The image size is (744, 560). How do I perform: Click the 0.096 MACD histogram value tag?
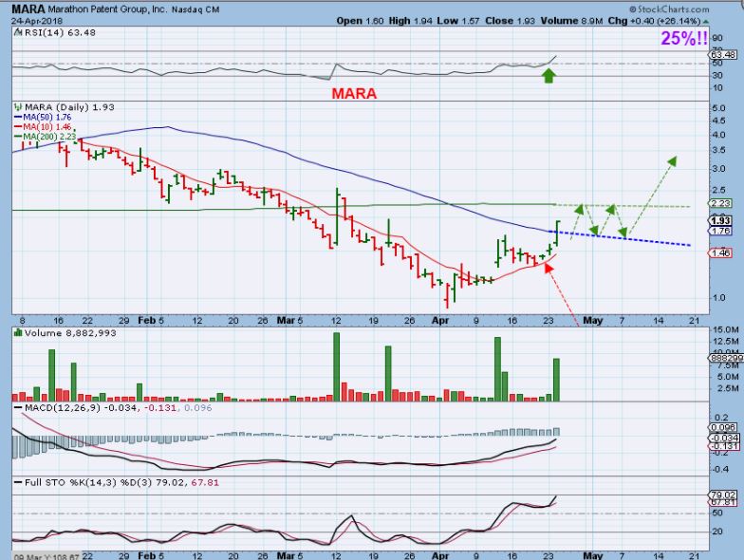723,427
